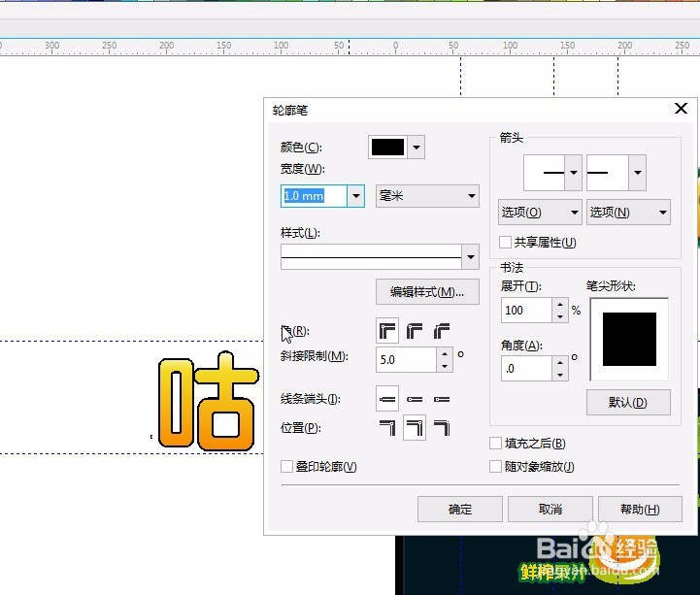Open the width value dropdown arrow

[355, 196]
